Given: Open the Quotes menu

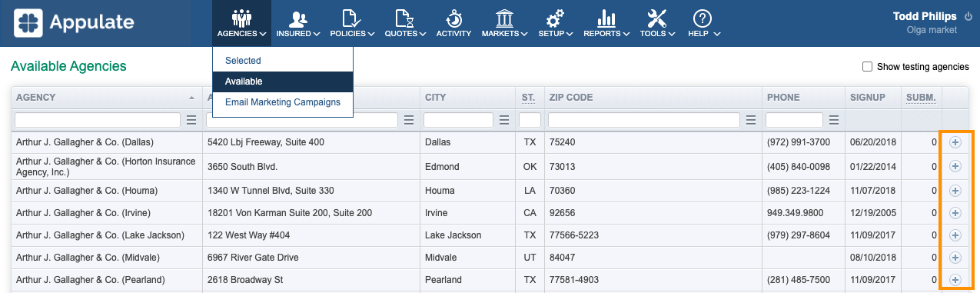Looking at the screenshot, I should (x=405, y=23).
